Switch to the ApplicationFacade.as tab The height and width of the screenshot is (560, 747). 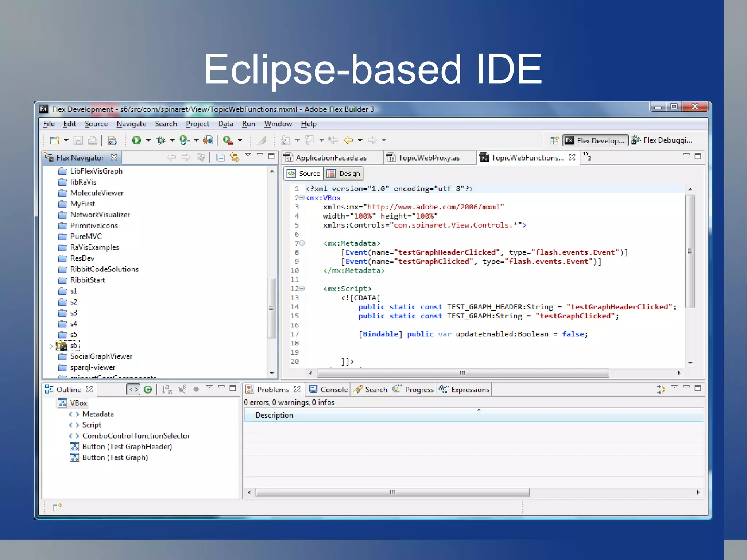331,158
